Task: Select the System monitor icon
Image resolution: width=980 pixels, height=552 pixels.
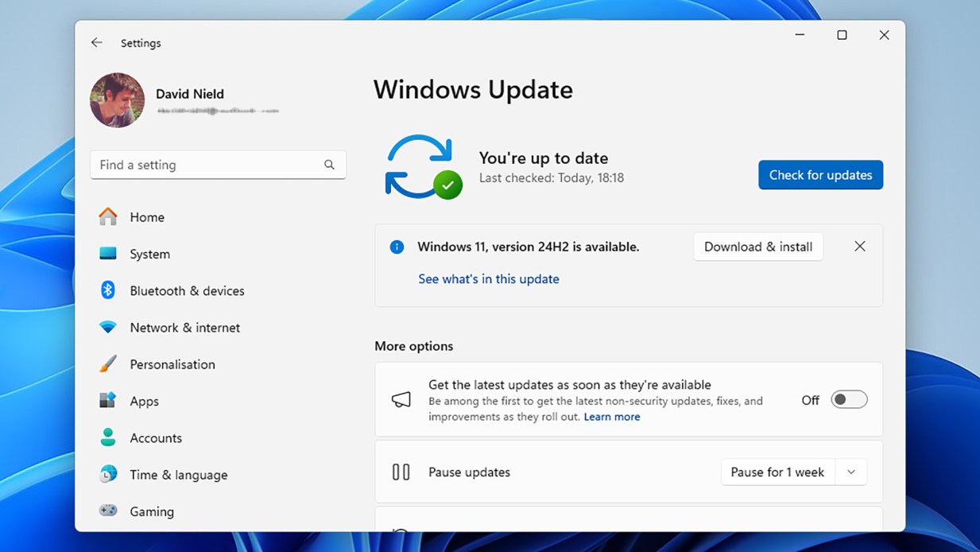Action: tap(108, 254)
